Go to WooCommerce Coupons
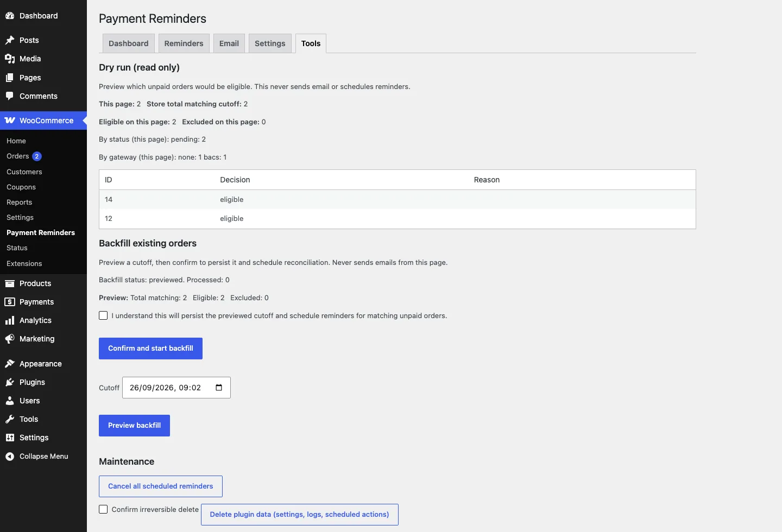Viewport: 782px width, 532px height. click(21, 187)
